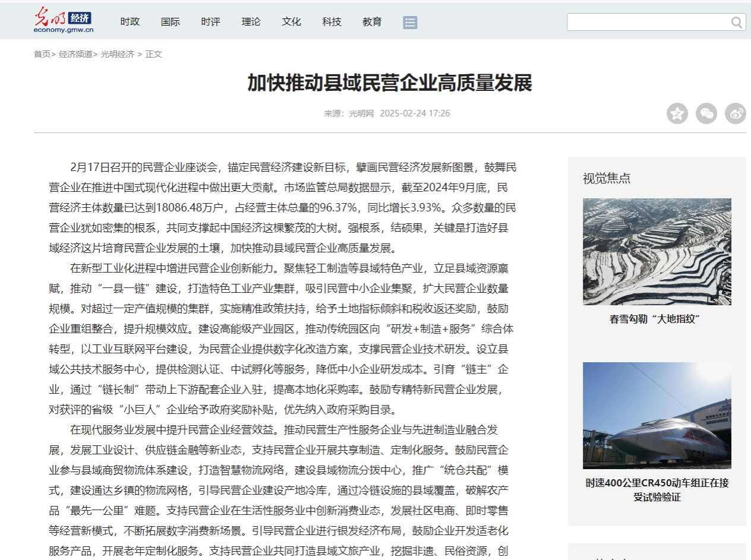This screenshot has width=751, height=560.
Task: Click inside the search input box
Action: (x=642, y=21)
